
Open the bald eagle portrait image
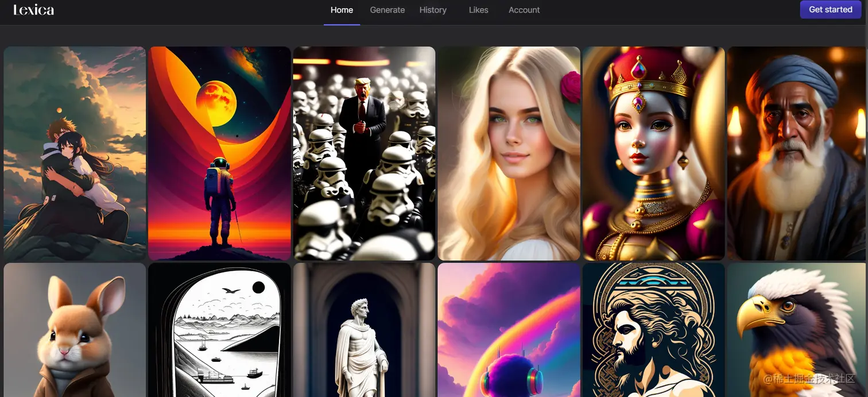pyautogui.click(x=797, y=330)
